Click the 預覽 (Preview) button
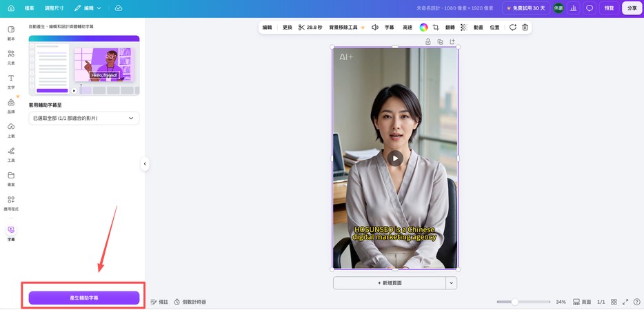This screenshot has height=310, width=644. coord(609,8)
